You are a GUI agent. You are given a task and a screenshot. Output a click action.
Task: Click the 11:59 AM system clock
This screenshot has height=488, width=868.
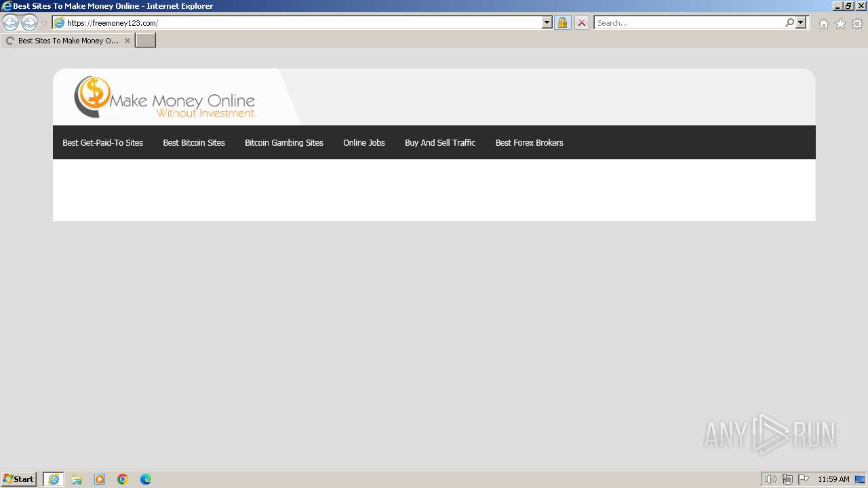coord(833,479)
